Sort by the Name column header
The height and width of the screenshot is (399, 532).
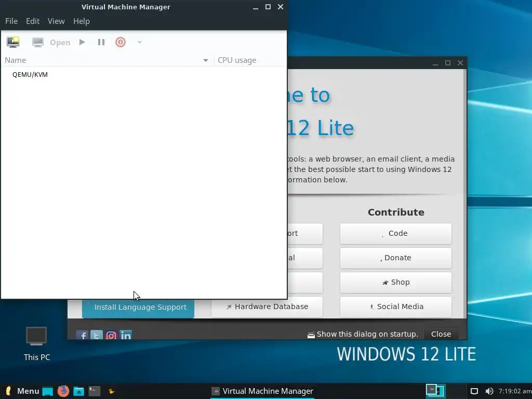[x=107, y=60]
